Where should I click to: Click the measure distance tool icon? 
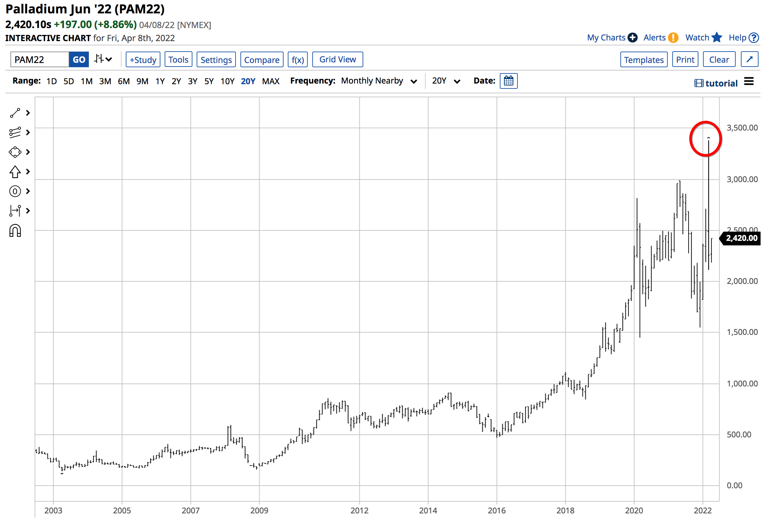15,211
